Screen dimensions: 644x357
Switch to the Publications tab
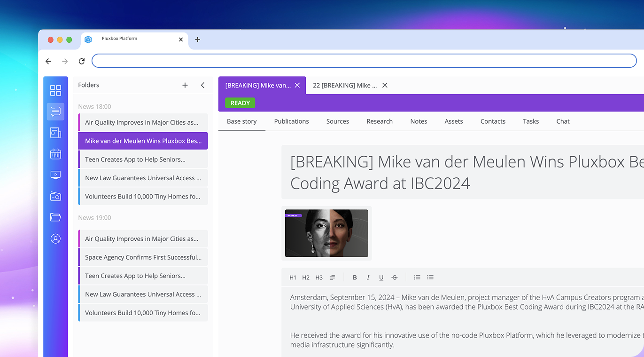[x=291, y=121]
